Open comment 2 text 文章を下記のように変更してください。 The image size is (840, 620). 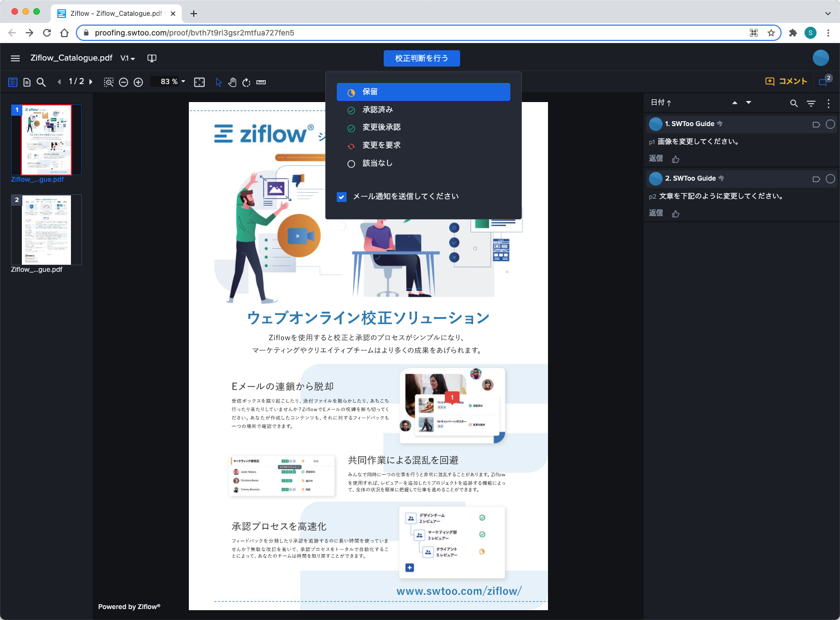(x=722, y=196)
